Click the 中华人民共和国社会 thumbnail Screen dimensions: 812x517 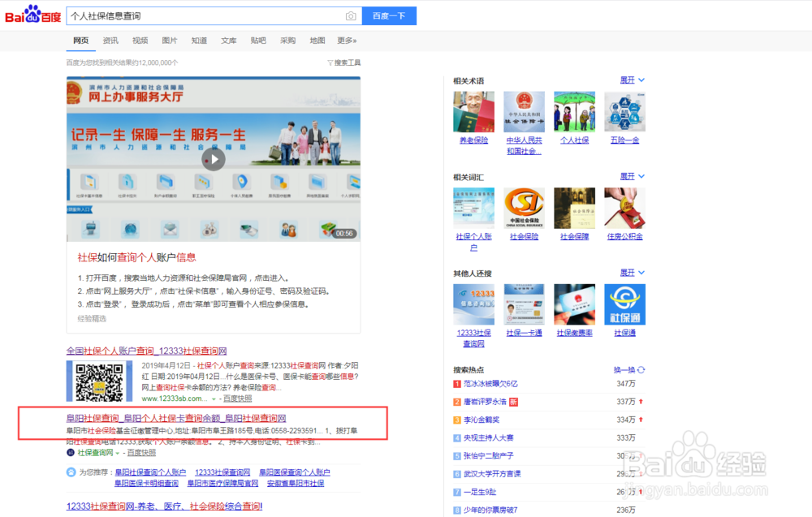click(524, 112)
